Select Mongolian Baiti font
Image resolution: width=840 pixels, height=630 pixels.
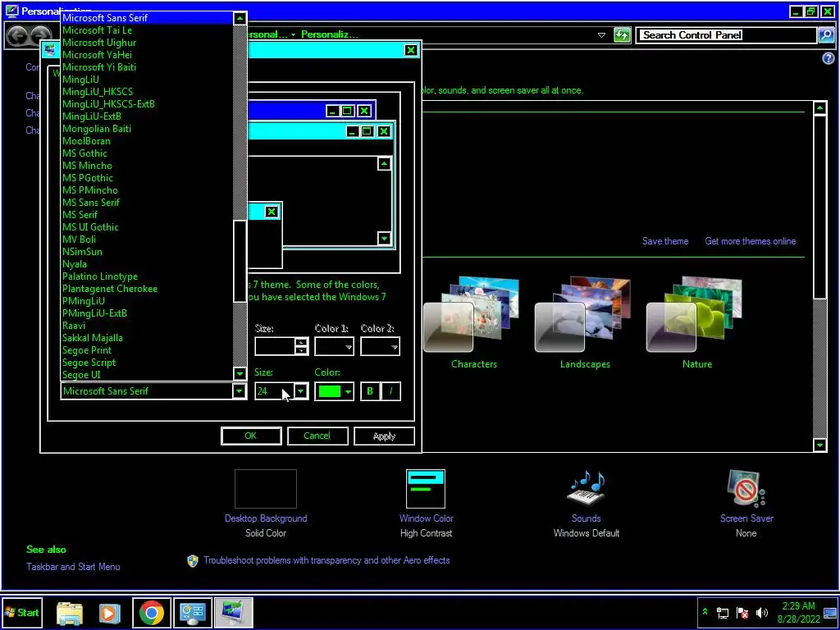point(97,129)
